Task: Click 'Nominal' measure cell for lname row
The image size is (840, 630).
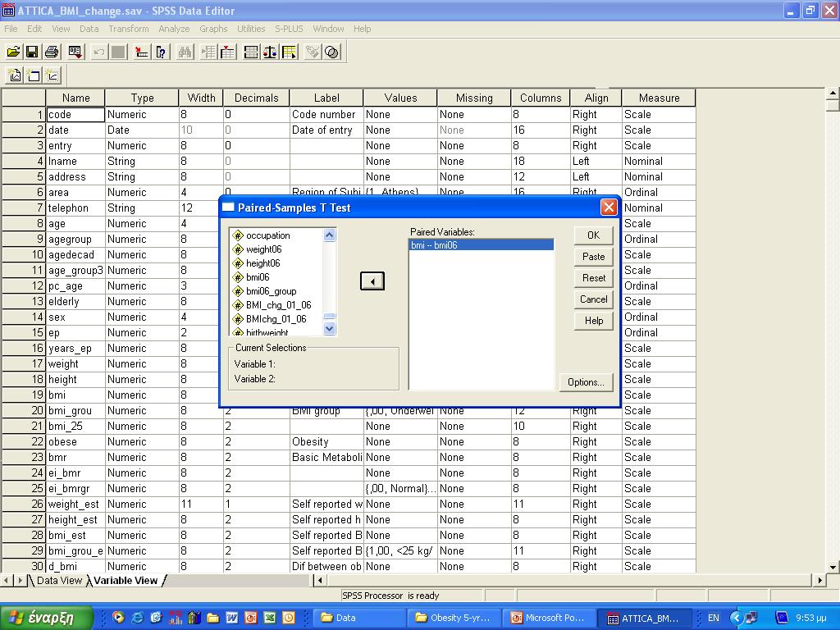Action: (x=659, y=162)
